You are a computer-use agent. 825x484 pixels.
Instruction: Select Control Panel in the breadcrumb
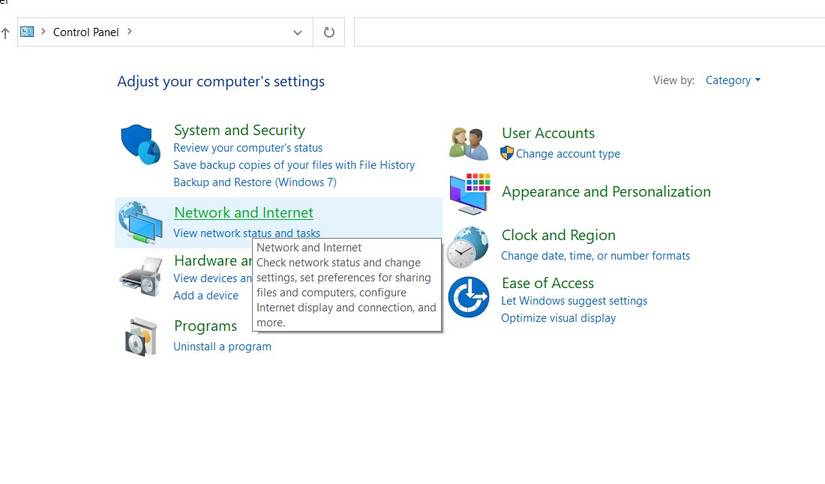(86, 32)
